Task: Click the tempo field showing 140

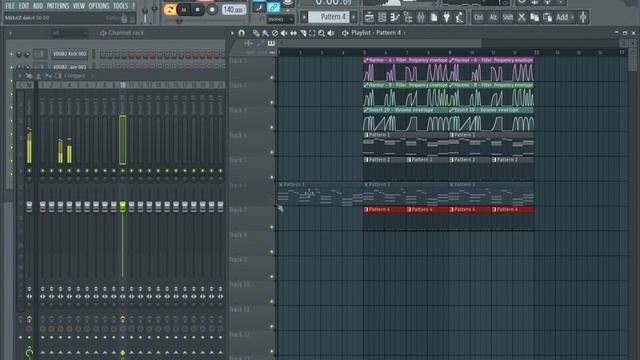Action: point(234,10)
